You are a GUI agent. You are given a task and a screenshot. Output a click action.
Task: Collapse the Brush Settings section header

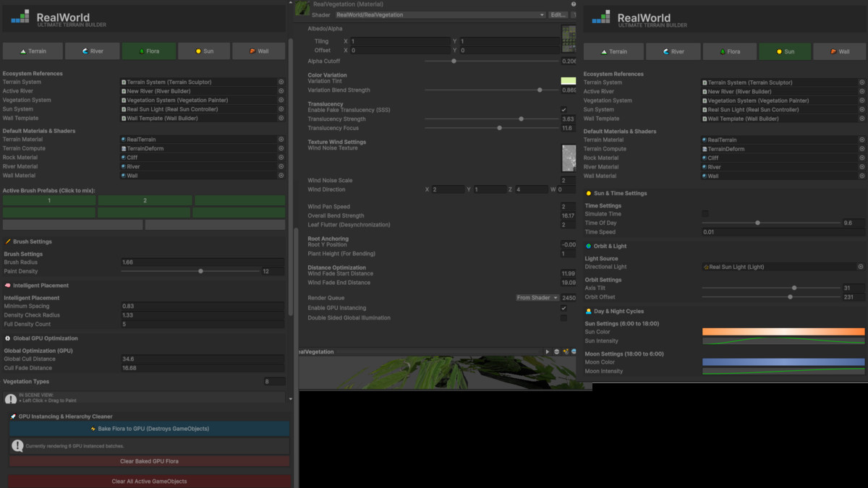[x=145, y=241]
